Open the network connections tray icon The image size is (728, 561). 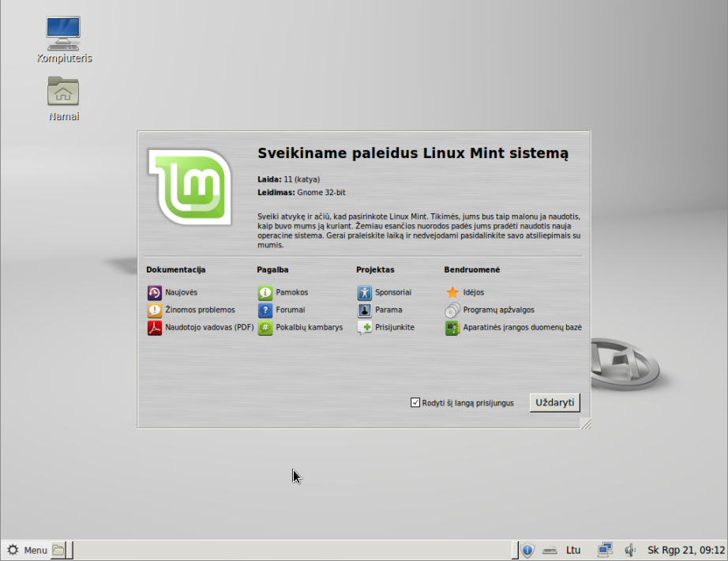tap(605, 550)
